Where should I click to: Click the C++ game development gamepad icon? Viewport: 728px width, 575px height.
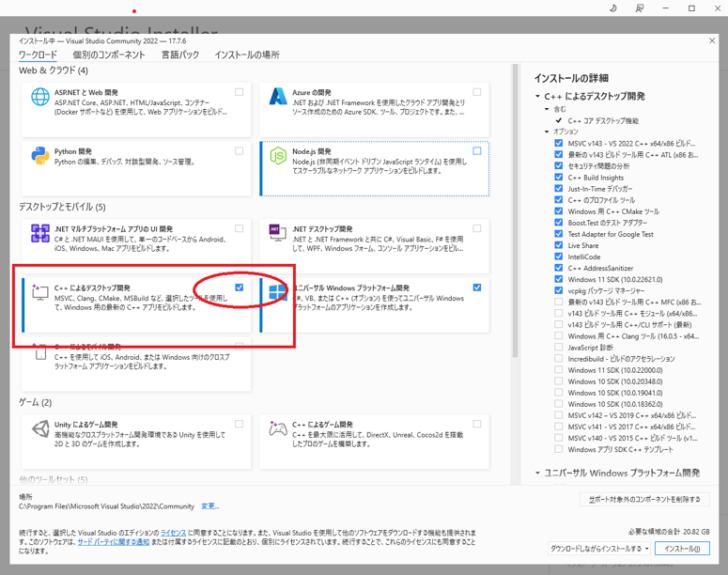[x=278, y=428]
